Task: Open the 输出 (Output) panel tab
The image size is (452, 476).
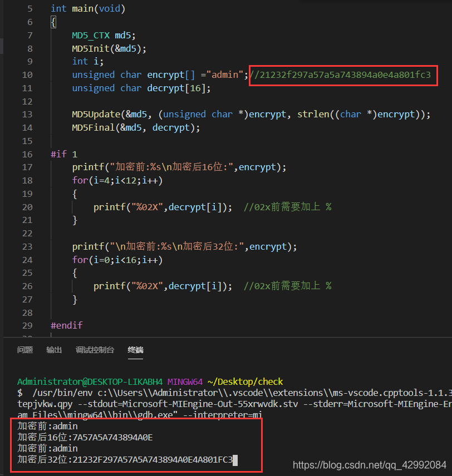Action: 54,350
